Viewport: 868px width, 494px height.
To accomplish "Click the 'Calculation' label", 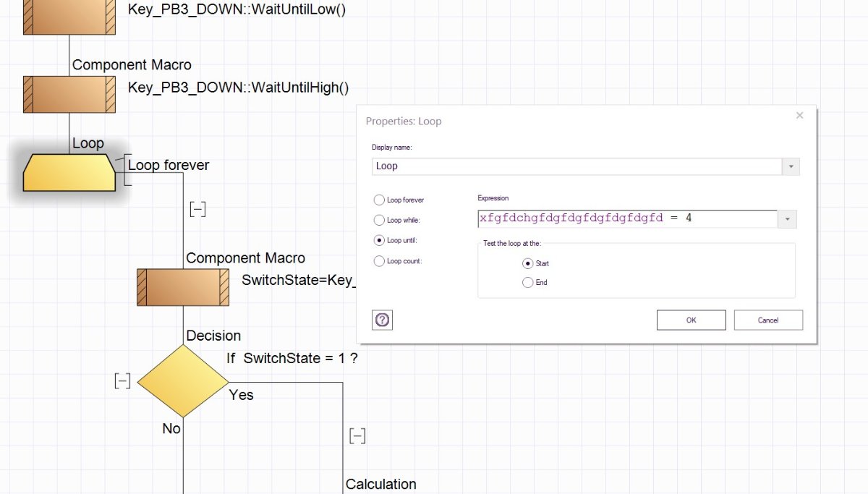I will coord(381,484).
